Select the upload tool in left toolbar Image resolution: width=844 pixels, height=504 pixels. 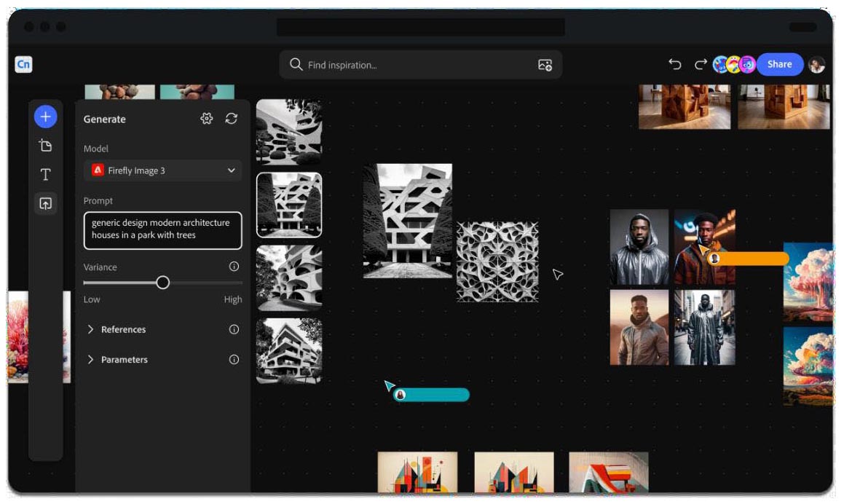click(46, 203)
